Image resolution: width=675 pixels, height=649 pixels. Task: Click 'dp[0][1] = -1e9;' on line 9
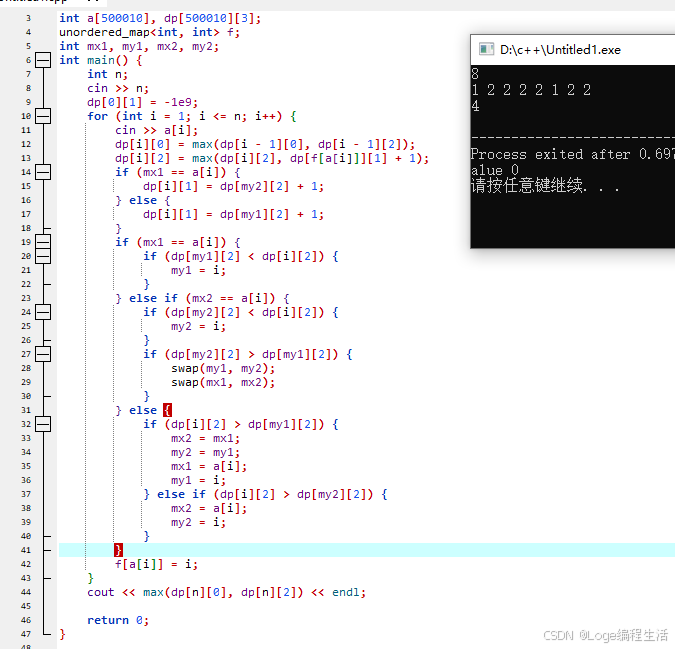coord(142,102)
